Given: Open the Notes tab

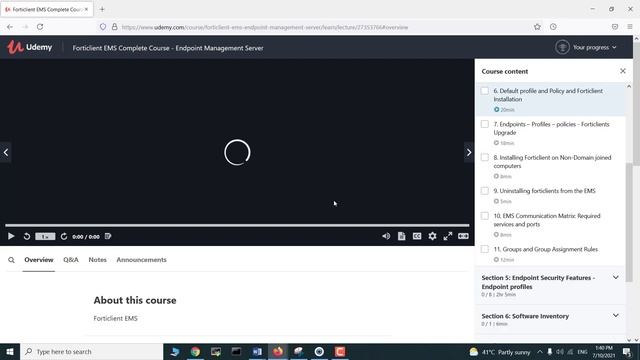Looking at the screenshot, I should pos(98,260).
